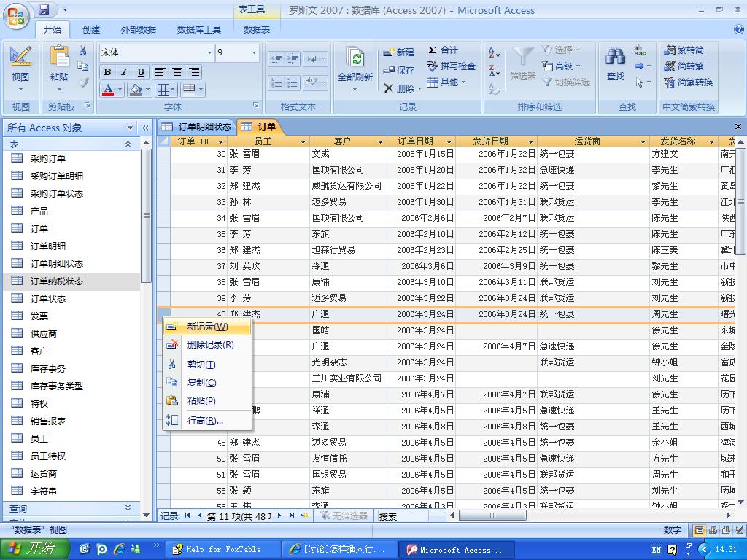The width and height of the screenshot is (747, 560).
Task: Click the horizontal scrollbar thumb
Action: click(492, 516)
